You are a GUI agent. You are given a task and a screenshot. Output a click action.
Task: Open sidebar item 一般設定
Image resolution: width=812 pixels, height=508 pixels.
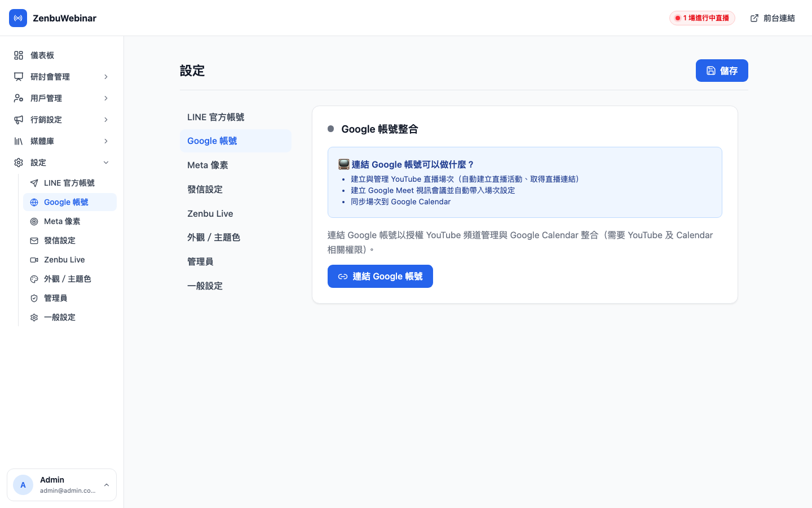(x=70, y=317)
